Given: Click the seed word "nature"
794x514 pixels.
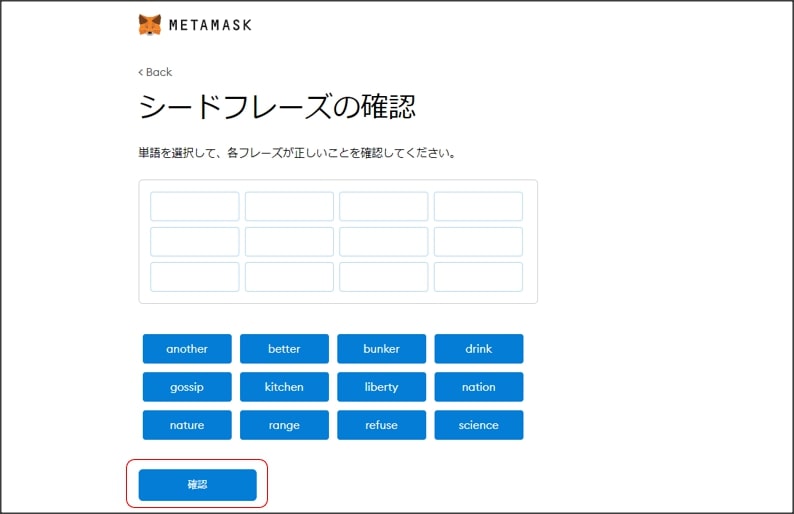Looking at the screenshot, I should 187,425.
